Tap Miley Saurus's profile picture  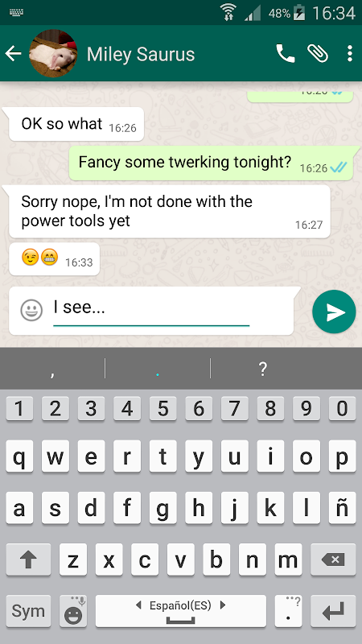tap(53, 53)
